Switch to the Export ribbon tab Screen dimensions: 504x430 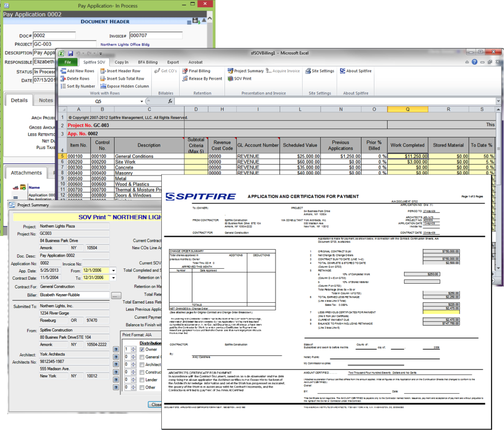[x=173, y=62]
